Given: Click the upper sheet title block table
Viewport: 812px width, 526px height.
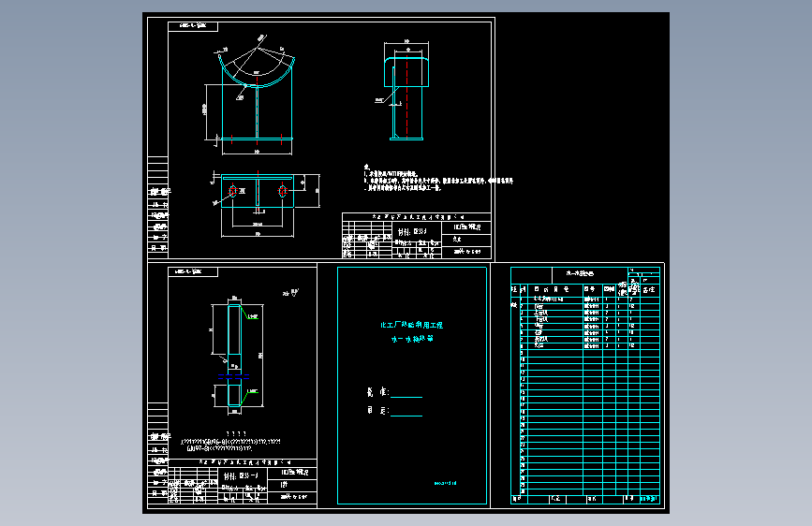Looking at the screenshot, I should coord(417,236).
